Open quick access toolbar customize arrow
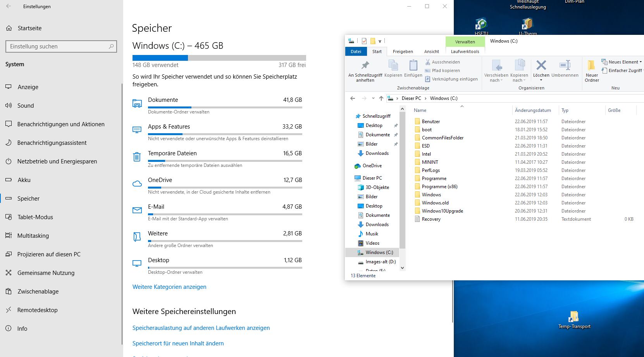The image size is (644, 357). click(x=380, y=41)
